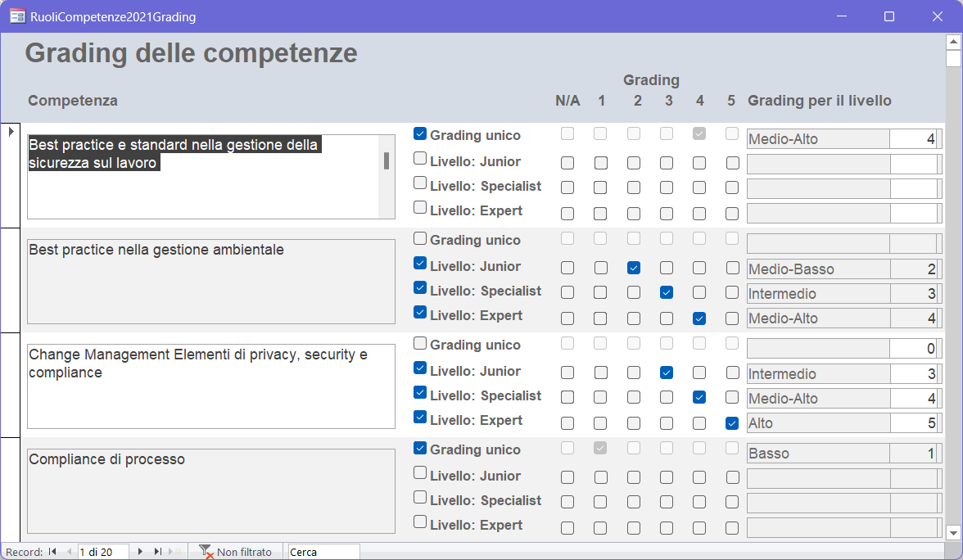Image resolution: width=963 pixels, height=560 pixels.
Task: Click the Cerca search box
Action: click(323, 552)
